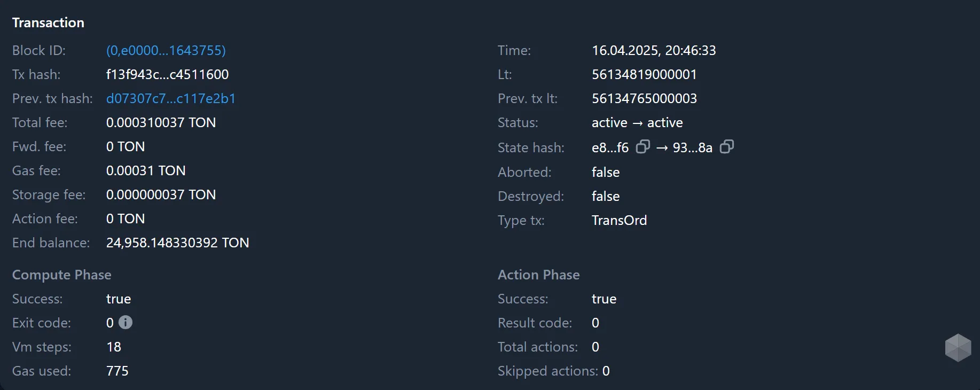Image resolution: width=980 pixels, height=390 pixels.
Task: Click the Tx hash value f13f943c...c4511600
Action: point(167,74)
